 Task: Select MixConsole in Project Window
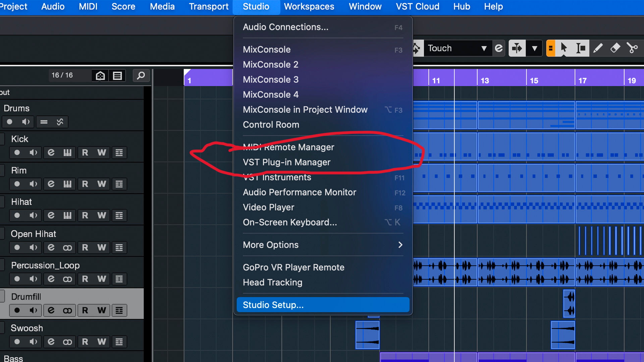pyautogui.click(x=323, y=110)
